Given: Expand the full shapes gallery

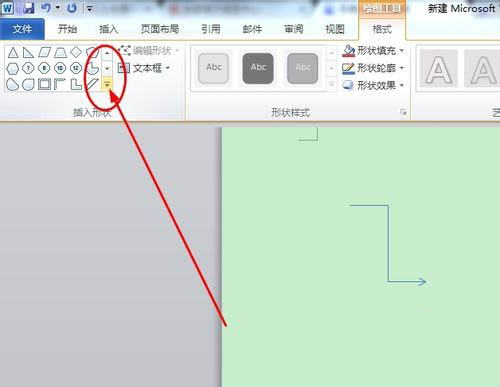Looking at the screenshot, I should coord(107,85).
